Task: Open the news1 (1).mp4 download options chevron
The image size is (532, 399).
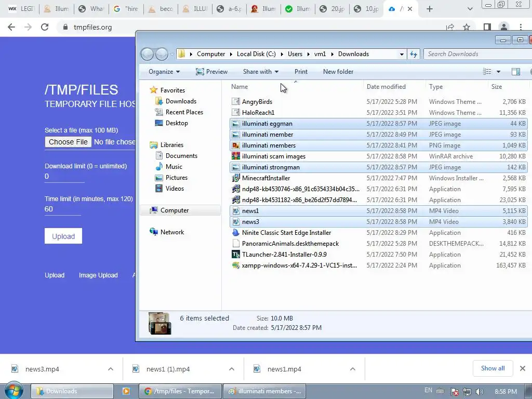Action: click(x=231, y=369)
